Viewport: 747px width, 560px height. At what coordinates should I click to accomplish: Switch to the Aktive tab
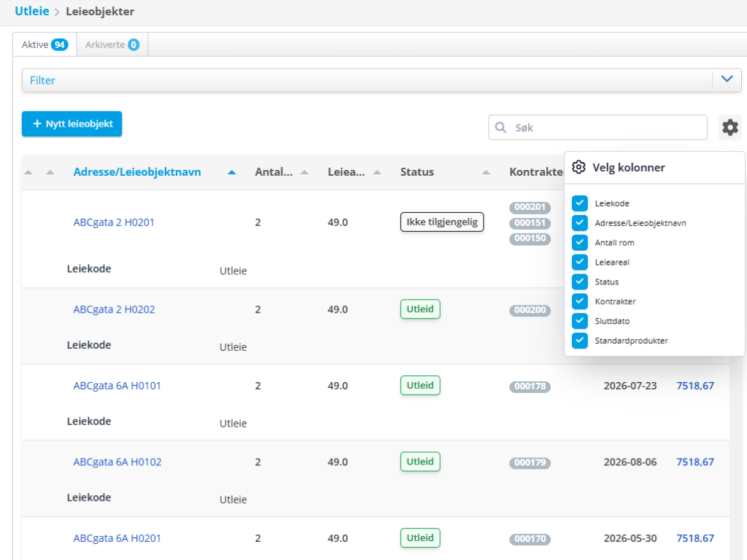point(44,44)
